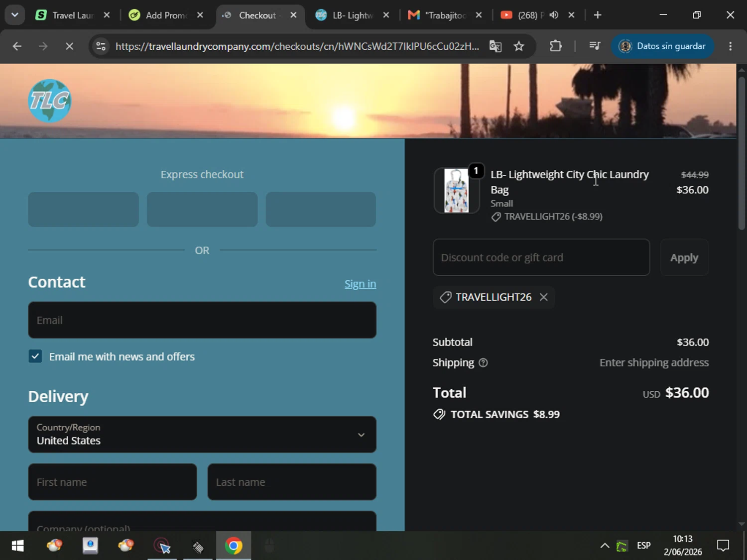Toggle Email me with news and offers

tap(35, 356)
